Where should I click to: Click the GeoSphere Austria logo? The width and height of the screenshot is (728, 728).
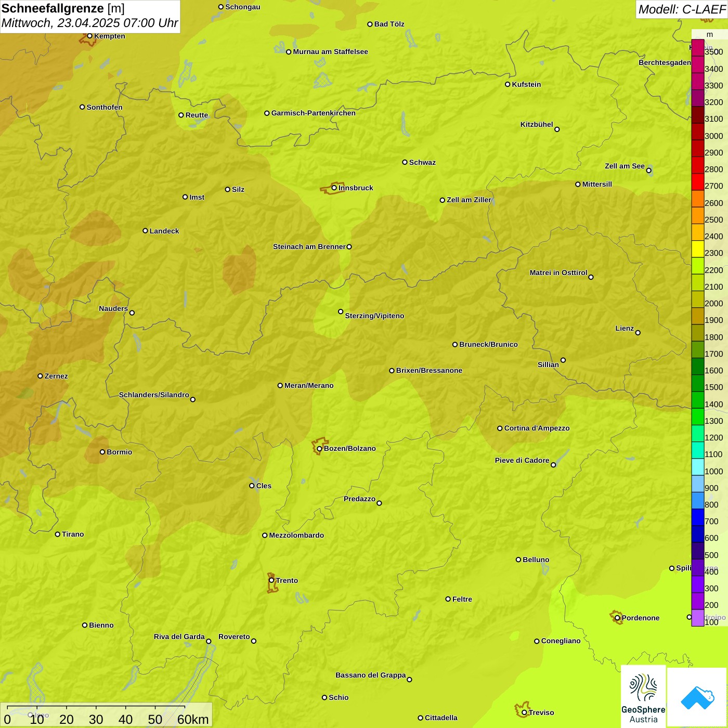643,697
